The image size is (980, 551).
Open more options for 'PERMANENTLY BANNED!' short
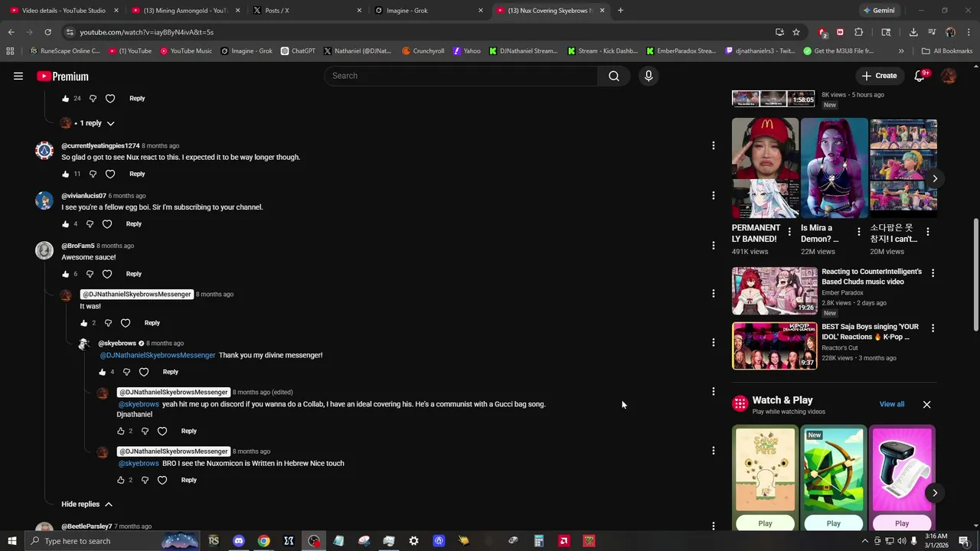tap(790, 231)
